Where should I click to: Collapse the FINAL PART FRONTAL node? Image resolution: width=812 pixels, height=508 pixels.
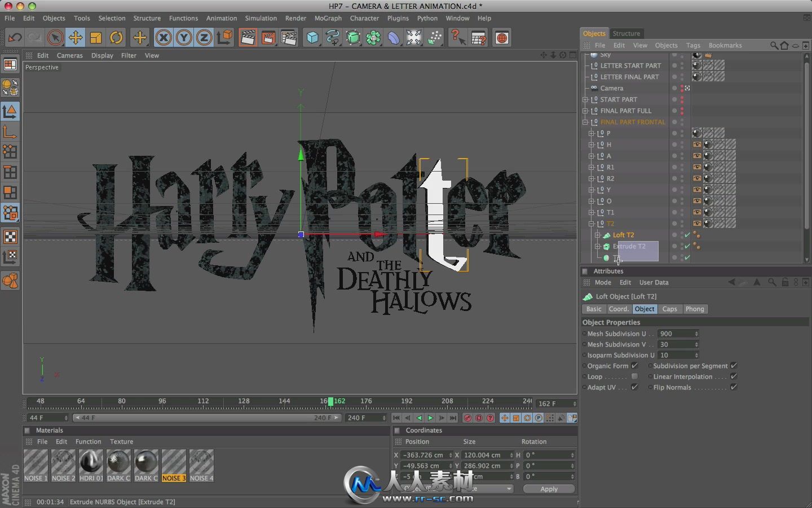click(585, 122)
